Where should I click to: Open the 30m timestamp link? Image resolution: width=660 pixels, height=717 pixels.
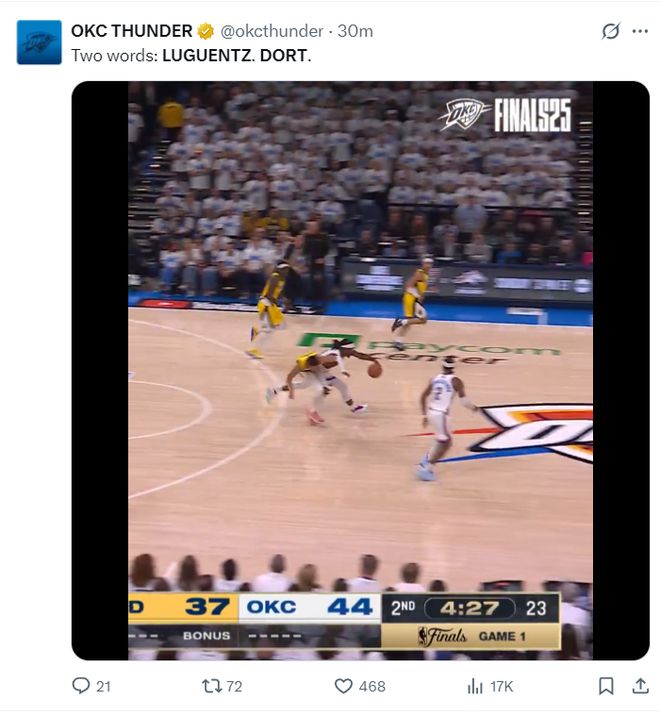[x=355, y=31]
